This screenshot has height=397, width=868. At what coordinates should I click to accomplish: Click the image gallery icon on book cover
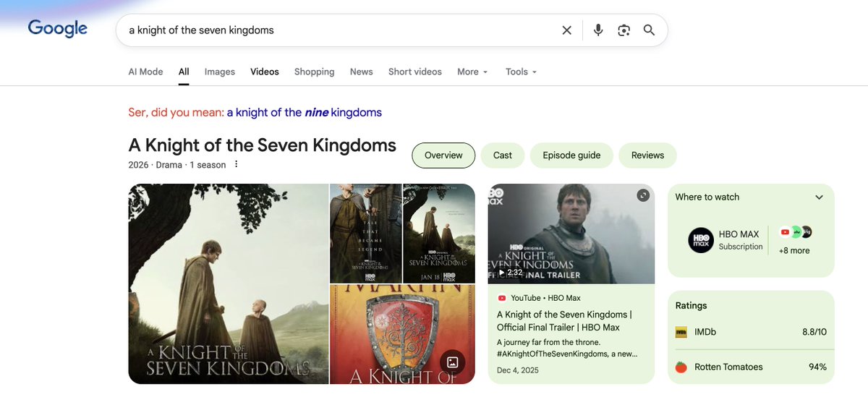click(452, 362)
